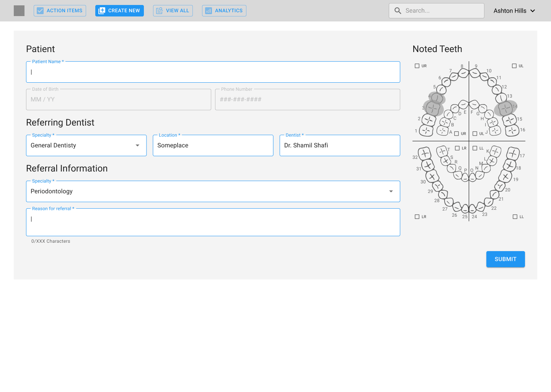The image size is (551, 392).
Task: Open Create New referral page
Action: click(x=119, y=11)
